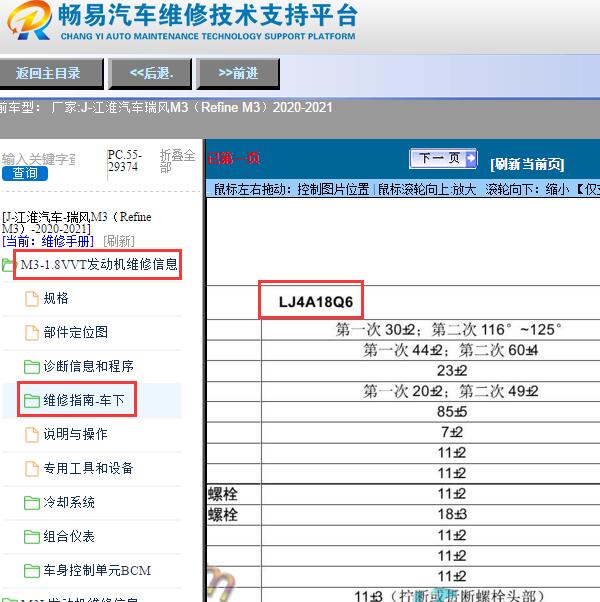Click the LJ4A18Q6 table header cell
This screenshot has height=602, width=600.
(x=316, y=302)
